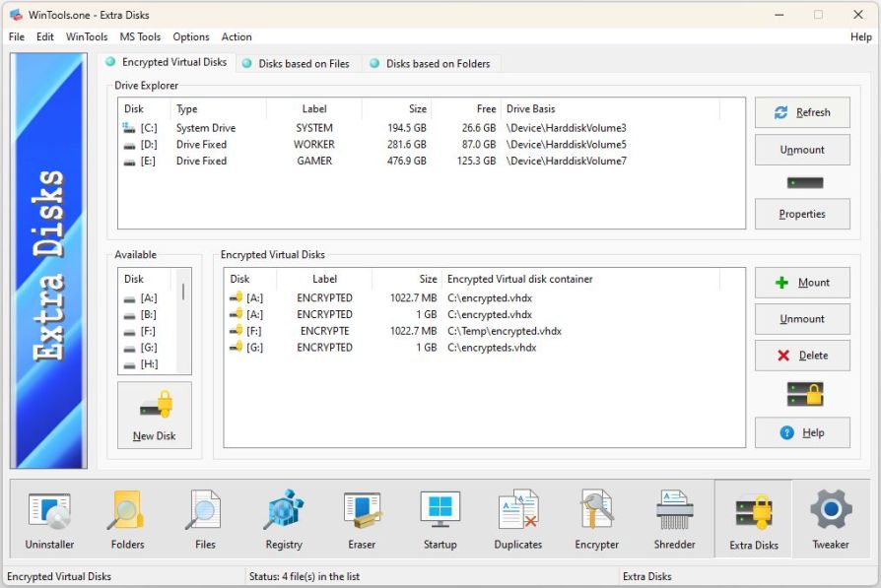Switch to Disks based on Folders tab
The image size is (881, 588).
tap(431, 63)
